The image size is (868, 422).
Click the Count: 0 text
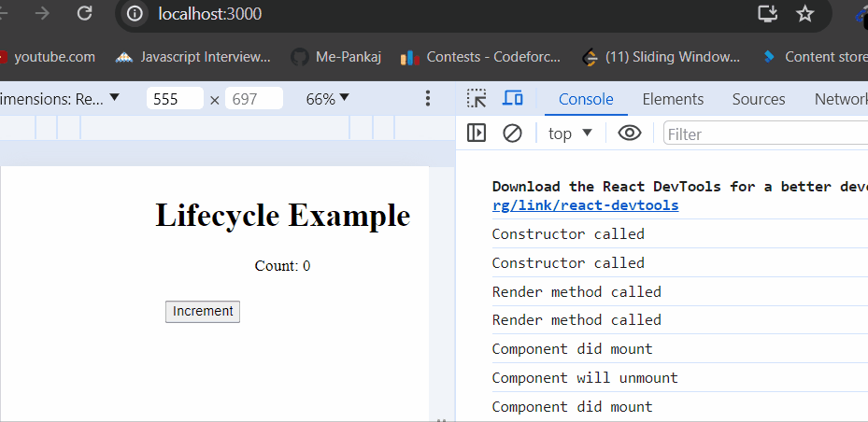pos(282,266)
